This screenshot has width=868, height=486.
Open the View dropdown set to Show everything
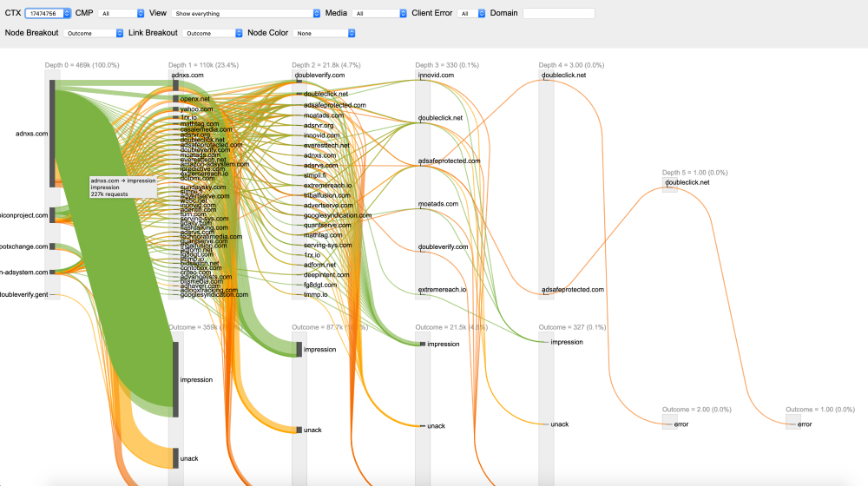click(x=246, y=14)
